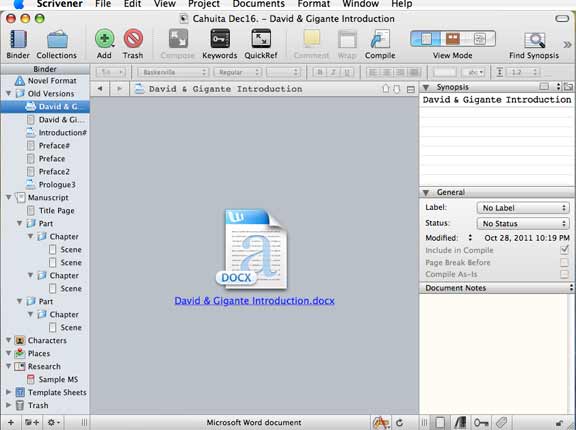The image size is (576, 430).
Task: Open the File menu
Action: 103,4
